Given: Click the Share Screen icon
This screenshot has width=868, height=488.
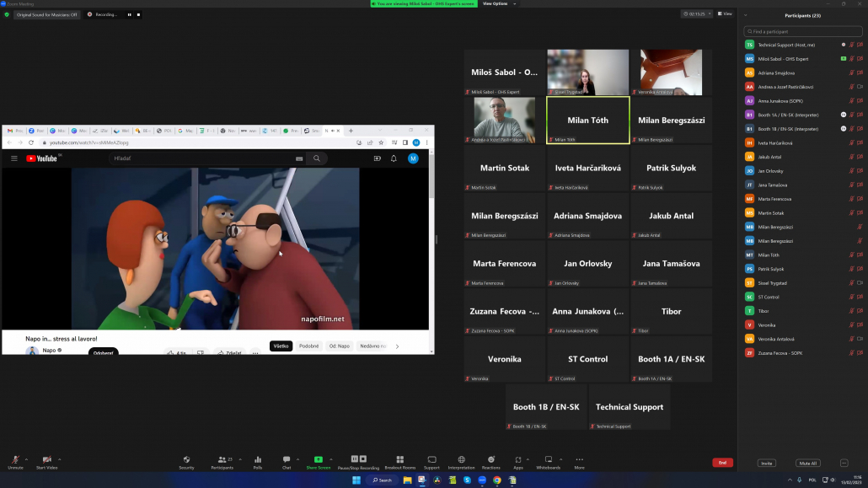Looking at the screenshot, I should coord(318,460).
